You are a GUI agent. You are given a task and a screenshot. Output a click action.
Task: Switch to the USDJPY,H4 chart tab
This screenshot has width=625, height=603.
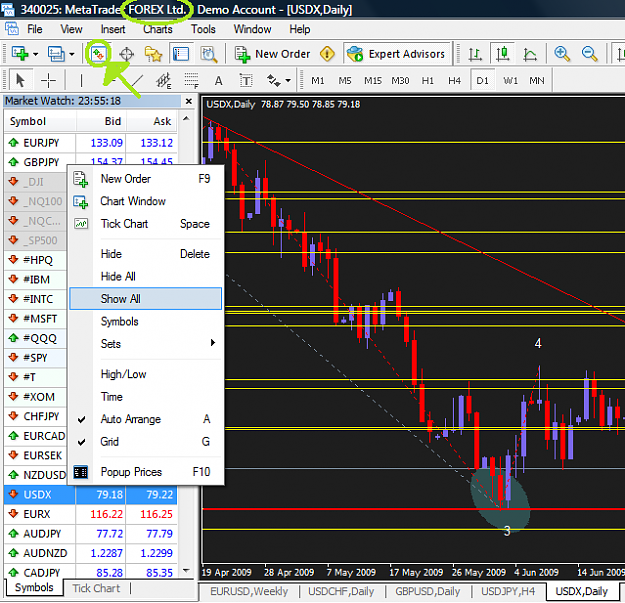coord(508,591)
